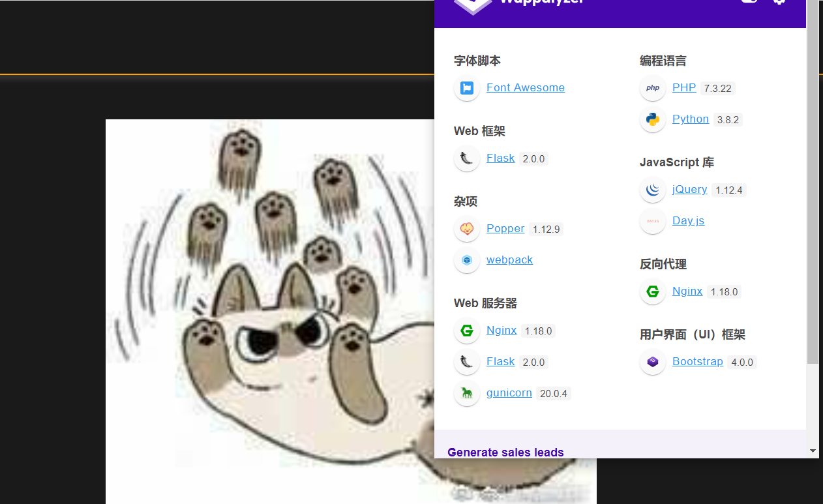The height and width of the screenshot is (504, 823).
Task: Click the Font Awesome flag icon
Action: click(467, 88)
